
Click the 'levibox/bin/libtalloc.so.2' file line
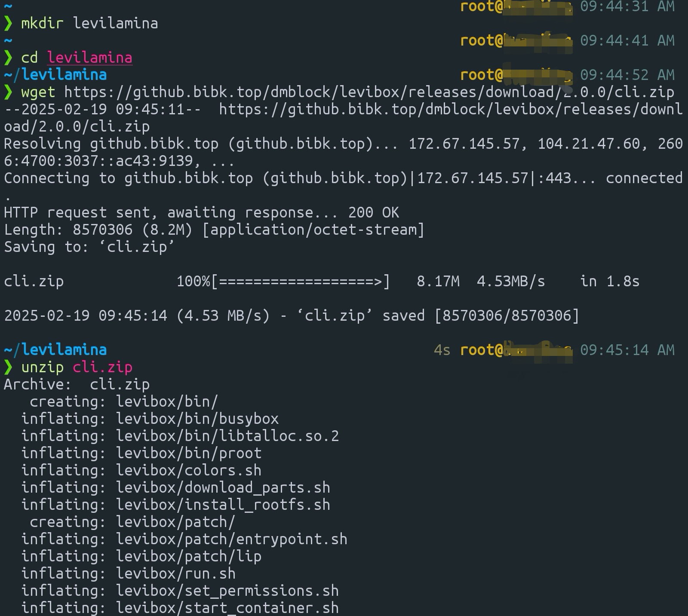pyautogui.click(x=180, y=436)
